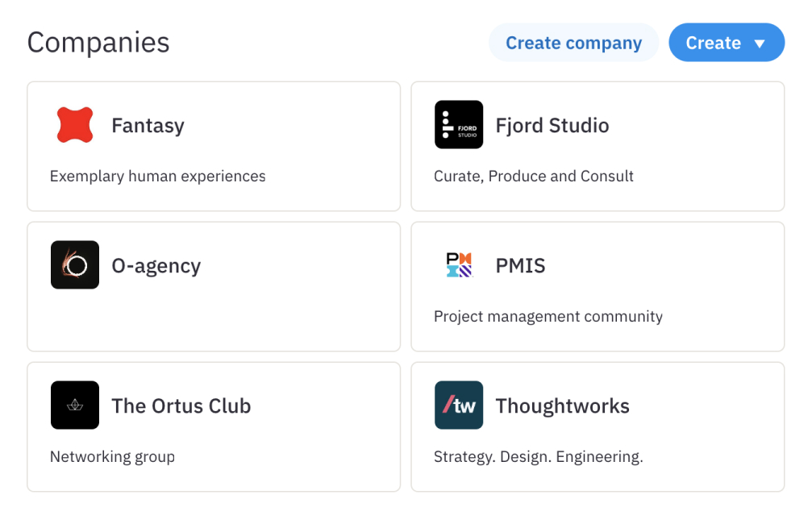The width and height of the screenshot is (812, 524).
Task: Click the Fjord Studio black logo
Action: click(459, 125)
